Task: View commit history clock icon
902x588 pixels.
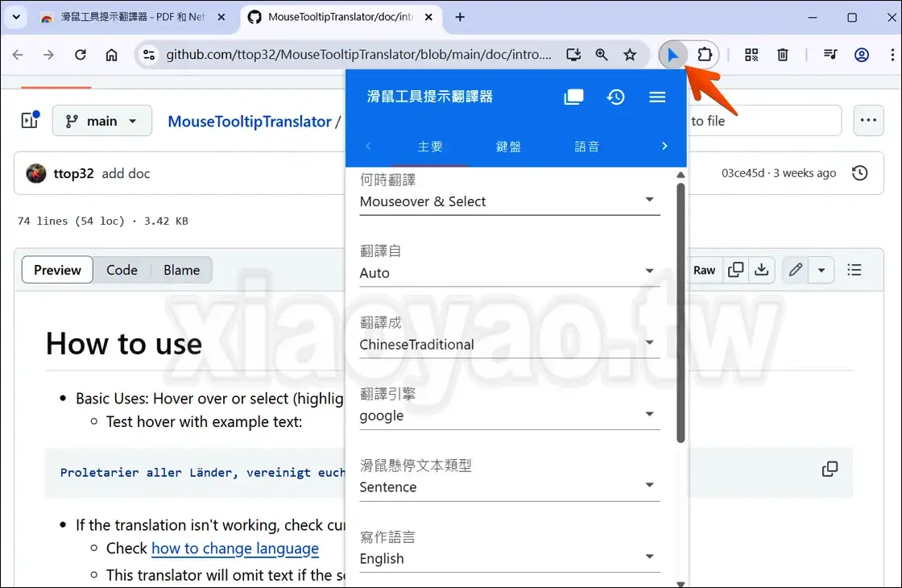Action: tap(860, 173)
